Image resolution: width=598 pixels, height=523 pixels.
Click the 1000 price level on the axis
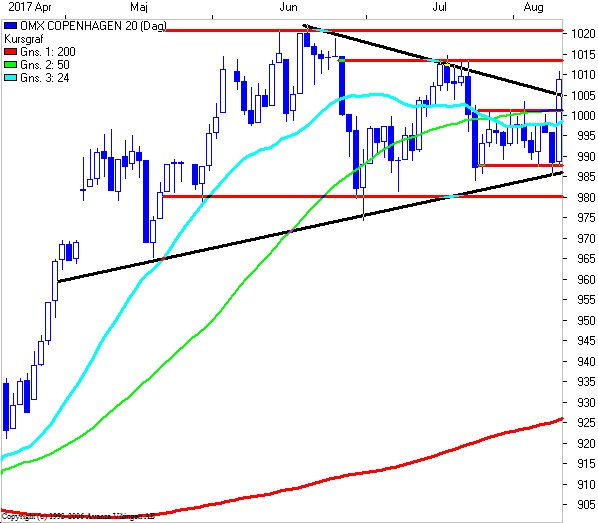click(x=583, y=115)
